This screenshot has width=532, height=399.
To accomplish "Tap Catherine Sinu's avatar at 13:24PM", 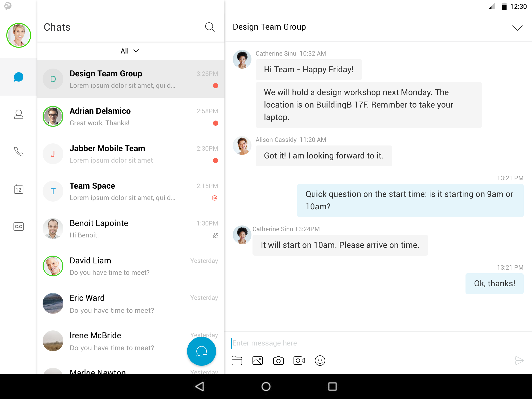I will click(242, 235).
